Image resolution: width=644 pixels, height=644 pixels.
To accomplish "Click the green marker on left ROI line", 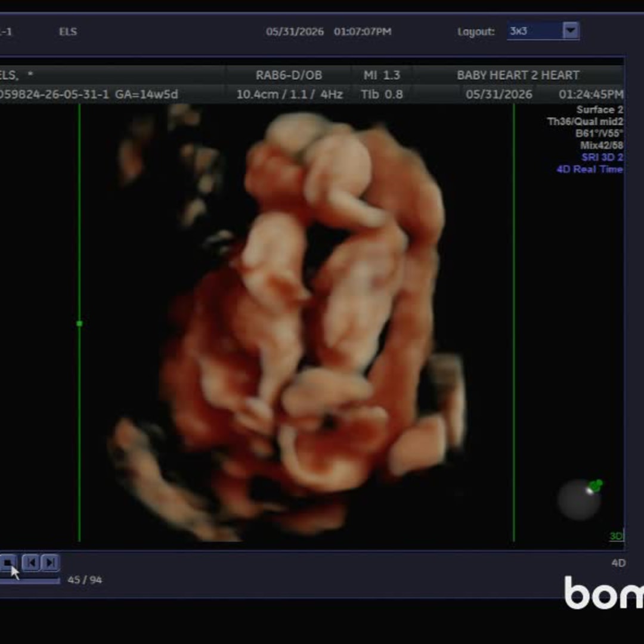I will coord(79,324).
